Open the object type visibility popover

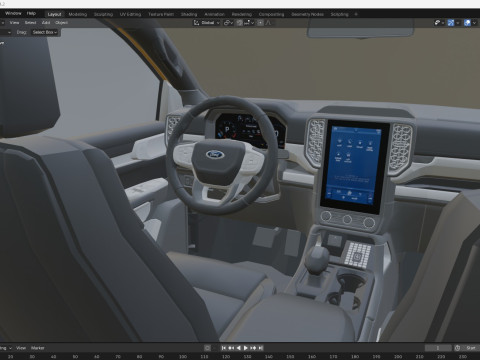pos(439,23)
